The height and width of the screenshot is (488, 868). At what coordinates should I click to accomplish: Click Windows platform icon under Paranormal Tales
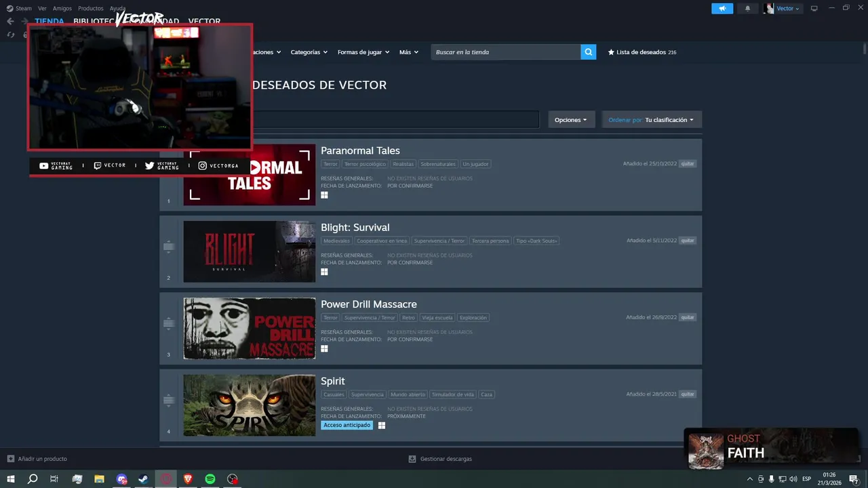click(325, 195)
